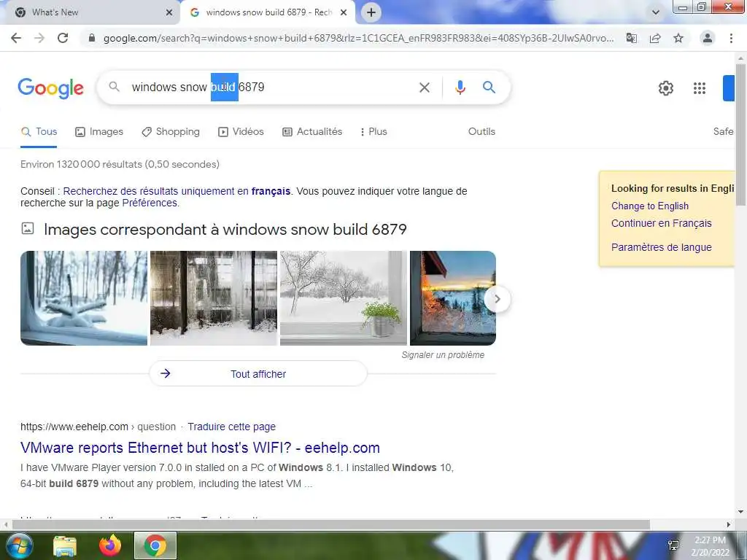Launch Firefox from the taskbar
This screenshot has width=747, height=560.
[x=110, y=545]
